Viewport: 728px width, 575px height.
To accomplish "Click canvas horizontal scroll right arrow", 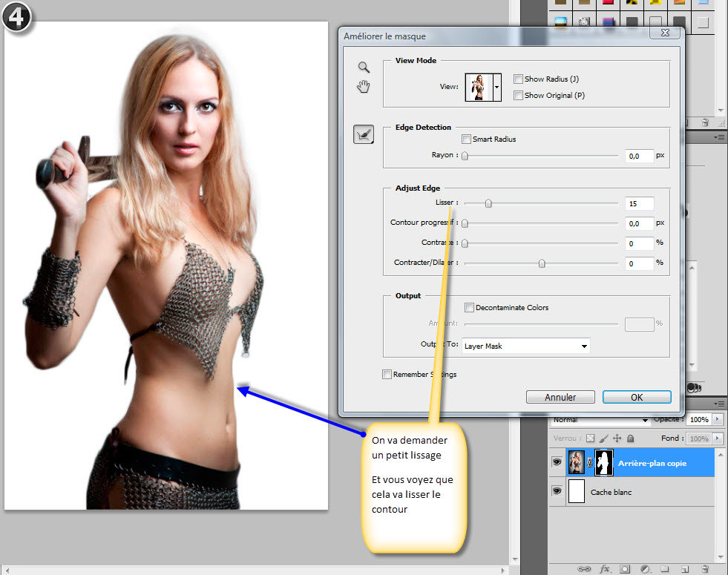I will [503, 571].
